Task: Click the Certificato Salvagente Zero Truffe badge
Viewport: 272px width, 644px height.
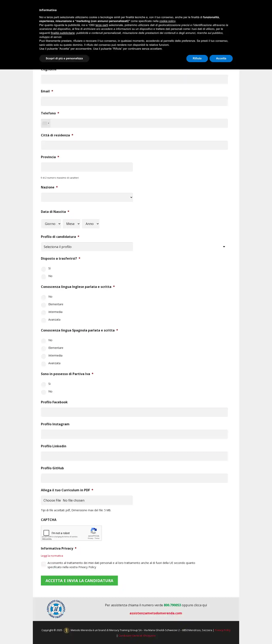Action: pos(56,609)
